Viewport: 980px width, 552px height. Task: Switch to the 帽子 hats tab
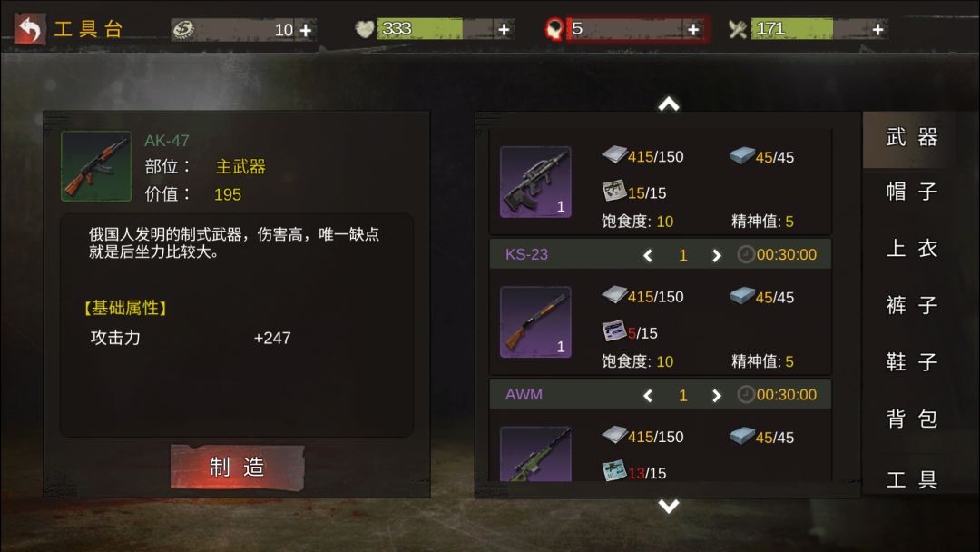tap(912, 192)
